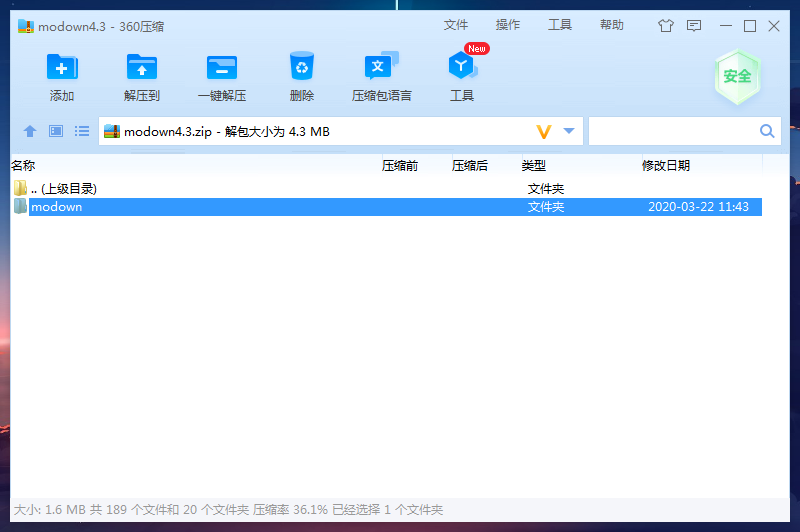Select the modown folder row
The height and width of the screenshot is (532, 800).
pos(386,207)
